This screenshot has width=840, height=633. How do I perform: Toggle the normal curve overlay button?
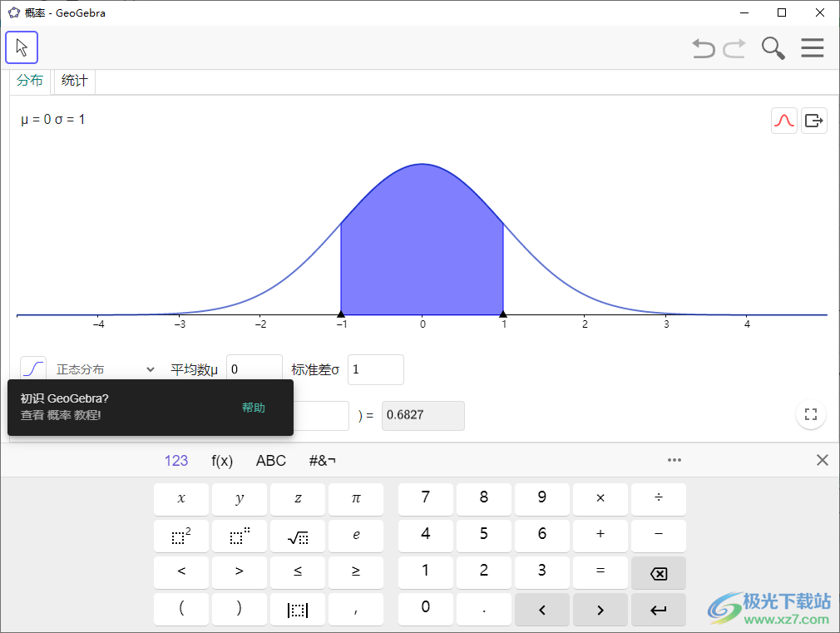pyautogui.click(x=784, y=120)
